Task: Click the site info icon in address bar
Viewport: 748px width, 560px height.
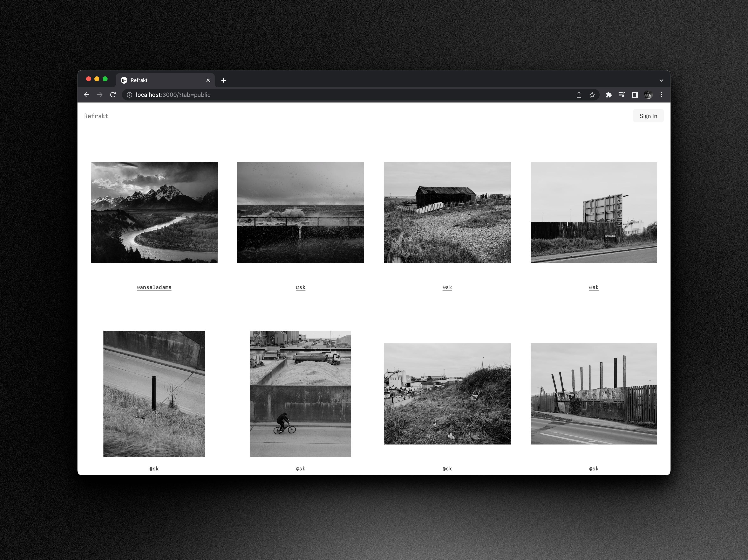Action: point(130,95)
